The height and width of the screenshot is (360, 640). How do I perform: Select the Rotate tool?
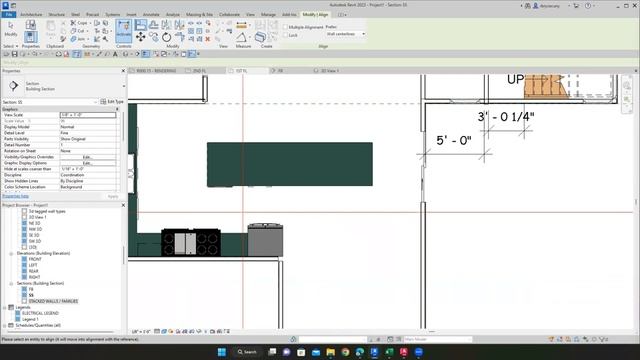click(x=167, y=38)
